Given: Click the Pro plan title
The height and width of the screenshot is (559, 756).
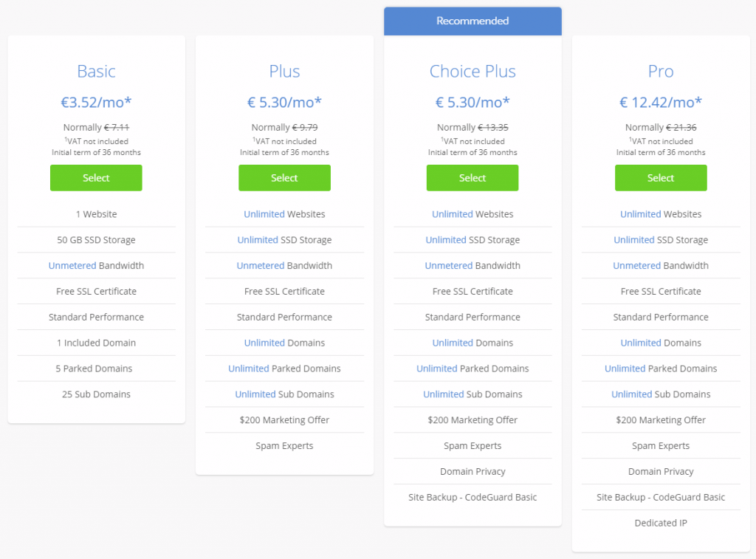Looking at the screenshot, I should click(x=661, y=72).
